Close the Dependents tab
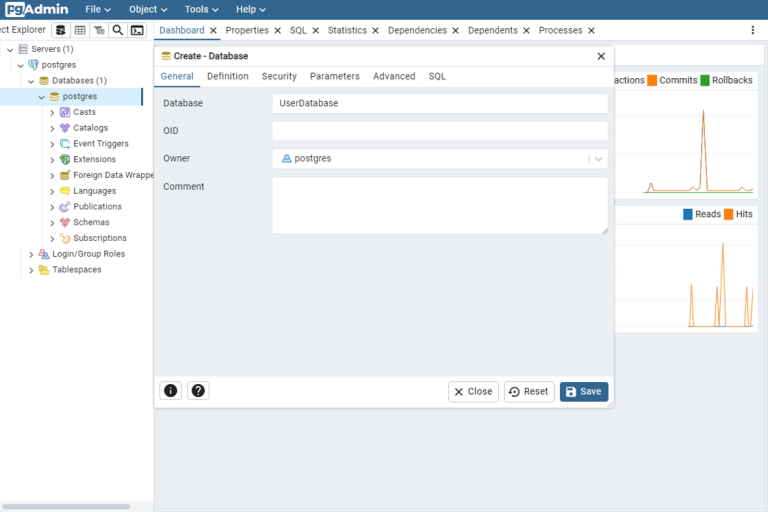 [x=527, y=30]
